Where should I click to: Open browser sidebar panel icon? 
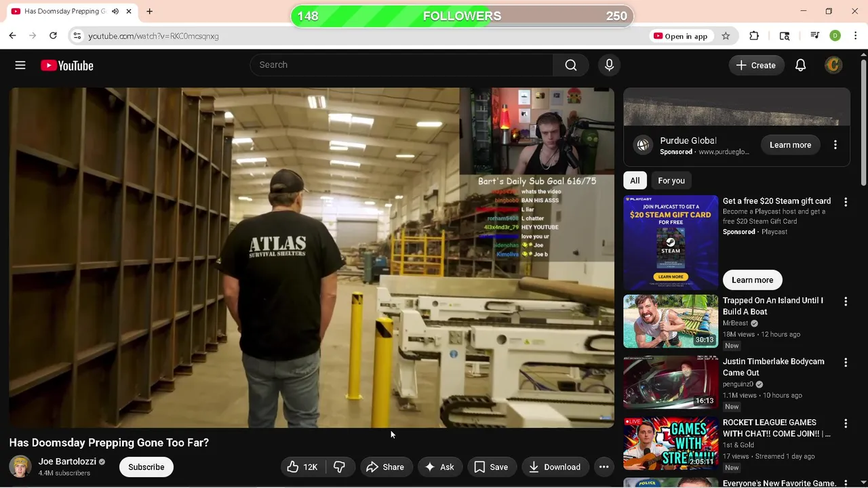pyautogui.click(x=785, y=36)
